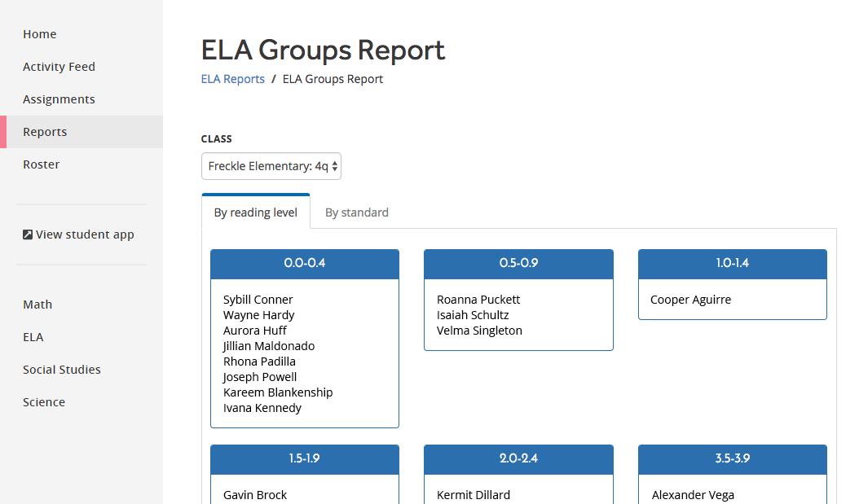Select student Gavin Brock

click(x=255, y=495)
